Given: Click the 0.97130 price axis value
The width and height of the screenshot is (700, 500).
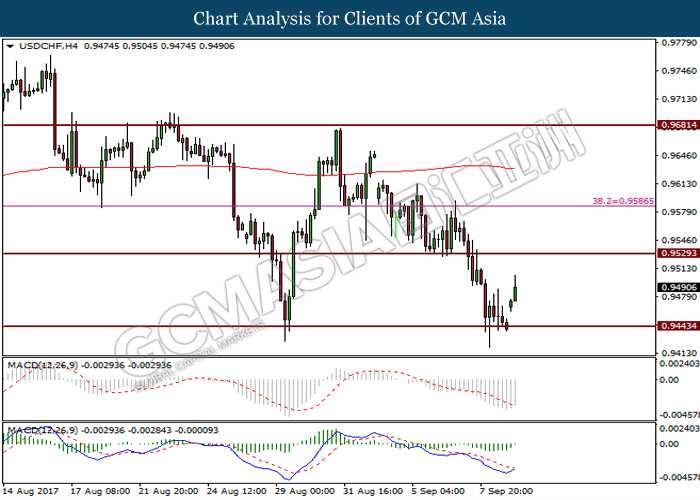Looking at the screenshot, I should tap(679, 99).
